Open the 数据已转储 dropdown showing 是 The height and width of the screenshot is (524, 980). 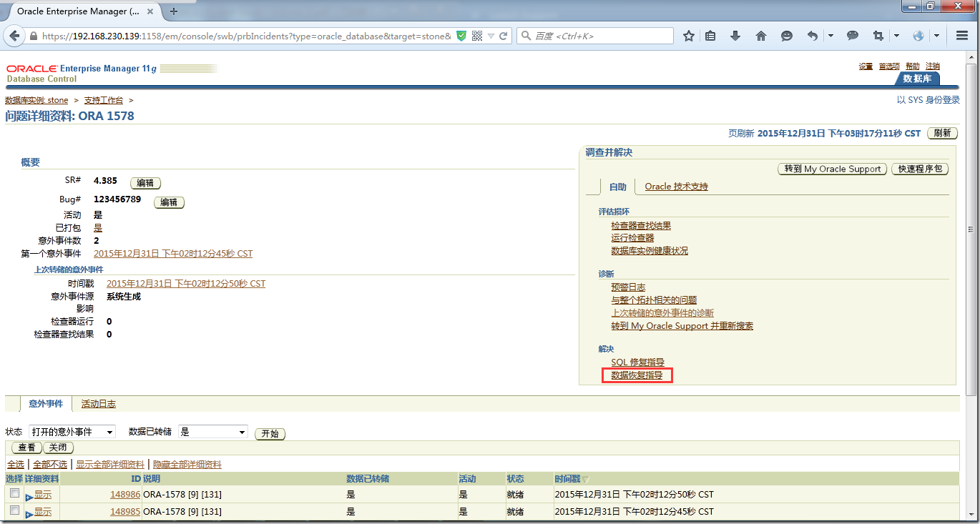(212, 432)
